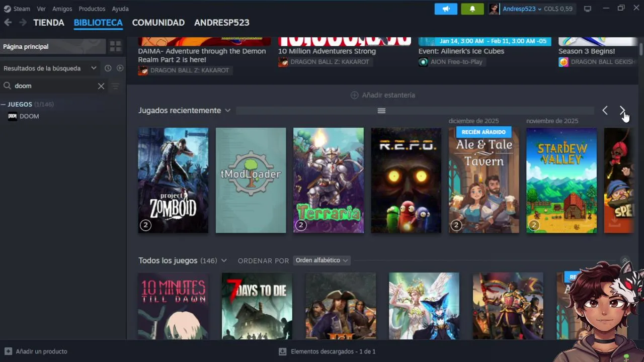Screen dimensions: 644x362
Task: Open Season 3 Begins! news
Action: (x=587, y=51)
